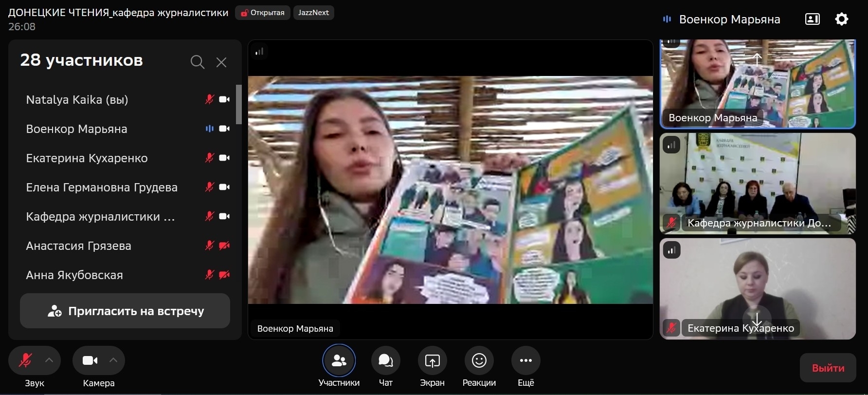
Task: Toggle Участники participants list button
Action: point(339,361)
